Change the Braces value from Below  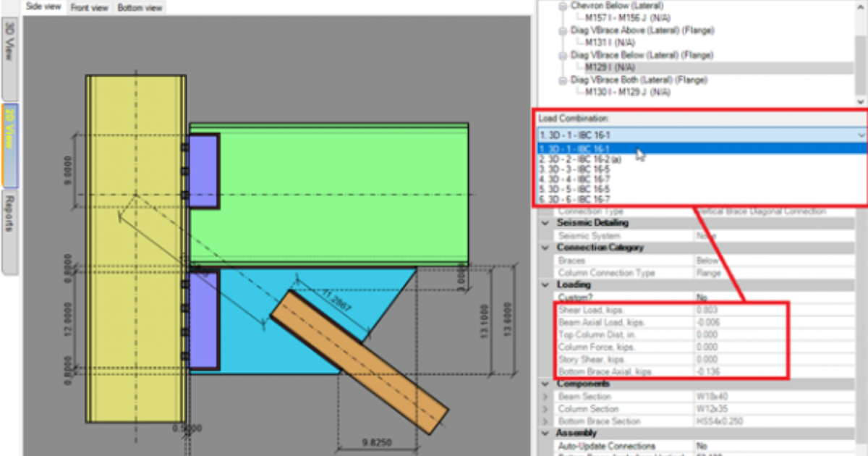coord(709,261)
